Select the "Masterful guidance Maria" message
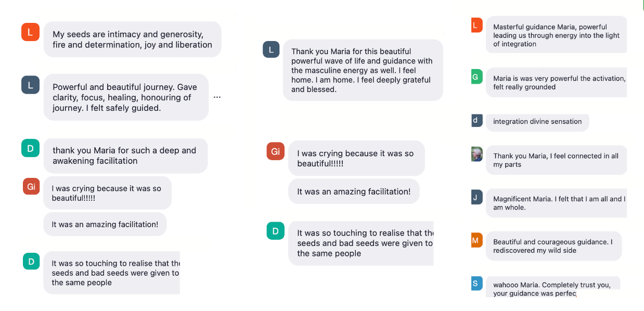The image size is (644, 311). (x=556, y=35)
